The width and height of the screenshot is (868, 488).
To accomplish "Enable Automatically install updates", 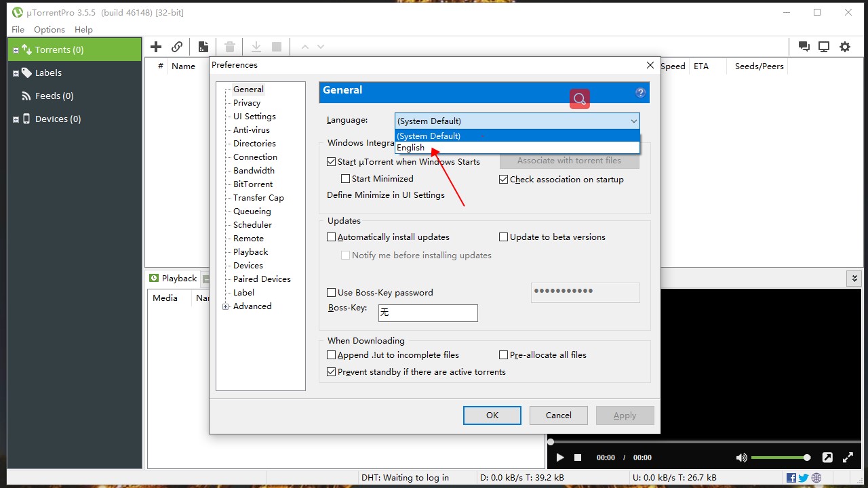I will point(331,237).
